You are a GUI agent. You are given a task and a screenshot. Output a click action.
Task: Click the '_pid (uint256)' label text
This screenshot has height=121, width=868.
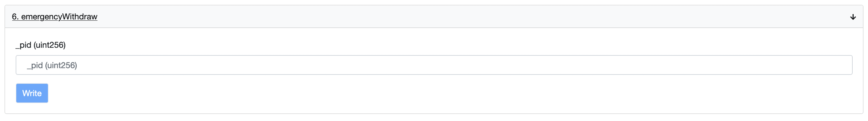pyautogui.click(x=41, y=45)
